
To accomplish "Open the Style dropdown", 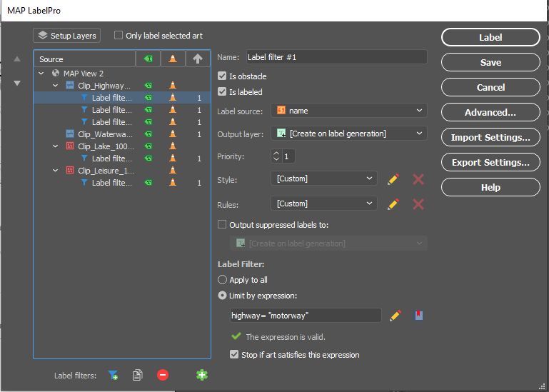I will coord(324,179).
